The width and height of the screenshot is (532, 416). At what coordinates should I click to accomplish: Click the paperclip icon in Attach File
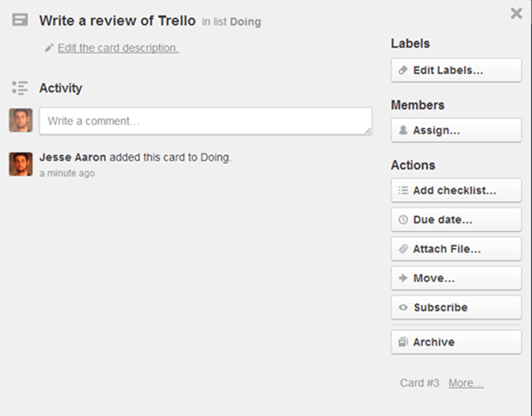[x=403, y=249]
